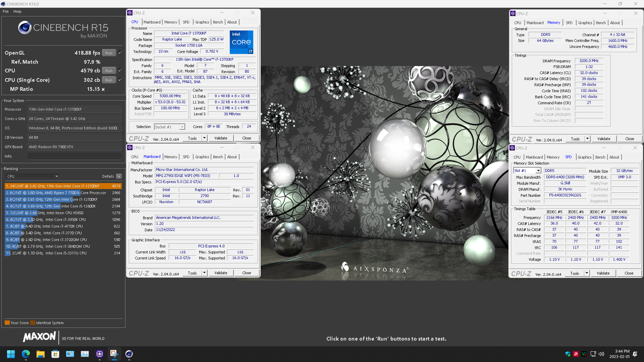Open the performance monitor taskbar icon
The image size is (644, 362).
click(85, 354)
